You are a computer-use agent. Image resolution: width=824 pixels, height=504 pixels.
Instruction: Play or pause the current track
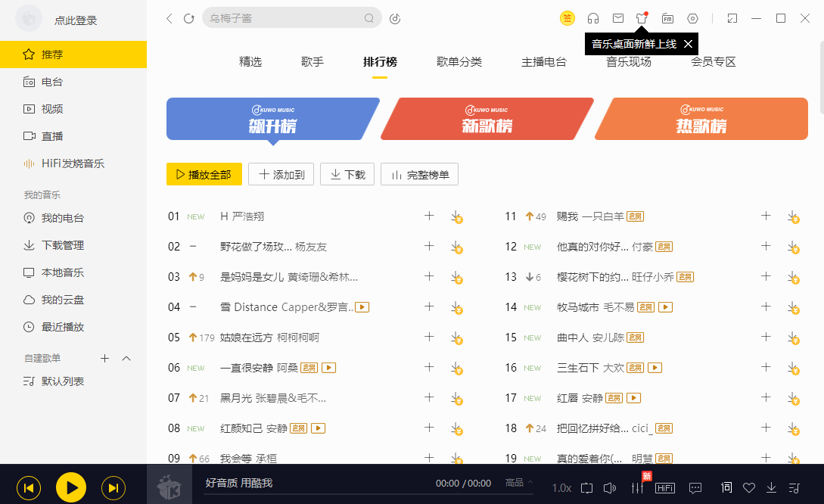click(71, 487)
